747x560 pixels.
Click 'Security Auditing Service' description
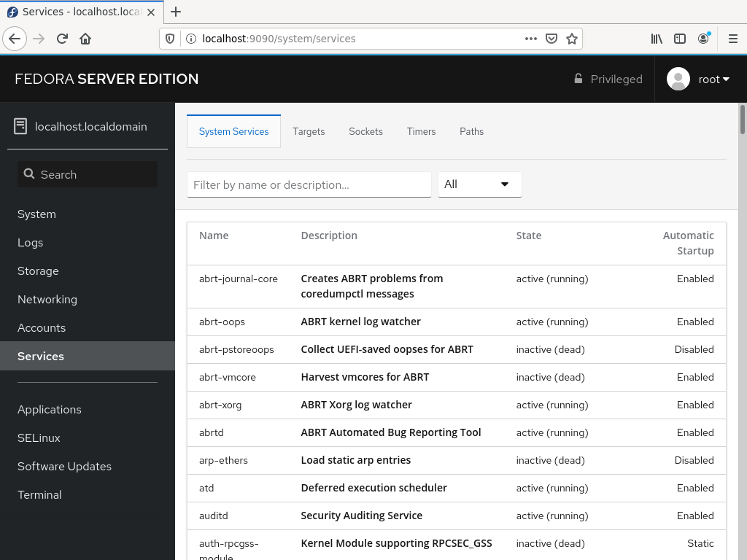[x=362, y=516]
